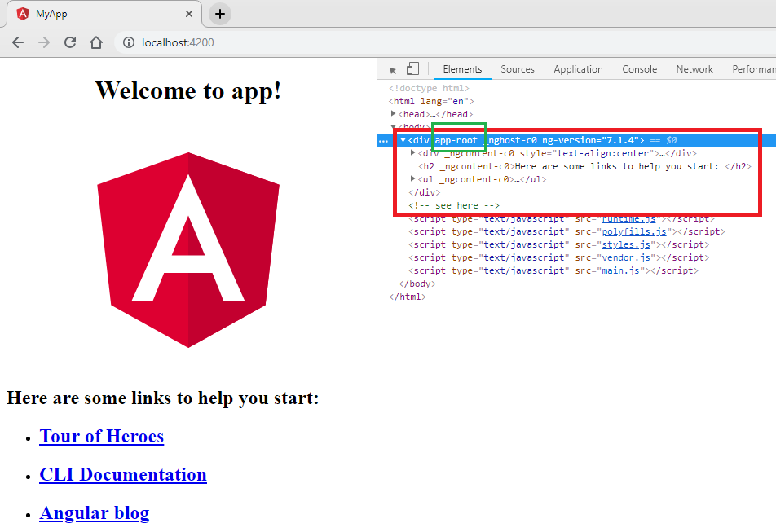Select the h2 element in DOM tree
This screenshot has height=532, width=776.
tap(584, 166)
